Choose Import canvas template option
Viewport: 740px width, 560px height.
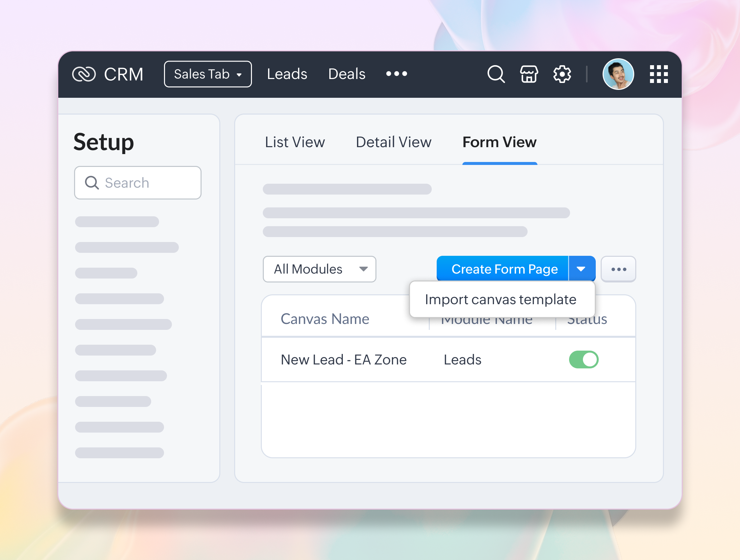(x=501, y=299)
